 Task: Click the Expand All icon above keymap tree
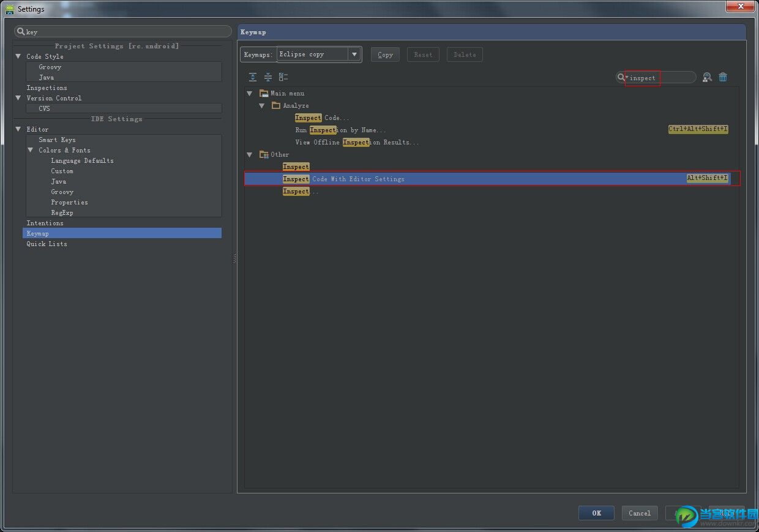coord(253,77)
